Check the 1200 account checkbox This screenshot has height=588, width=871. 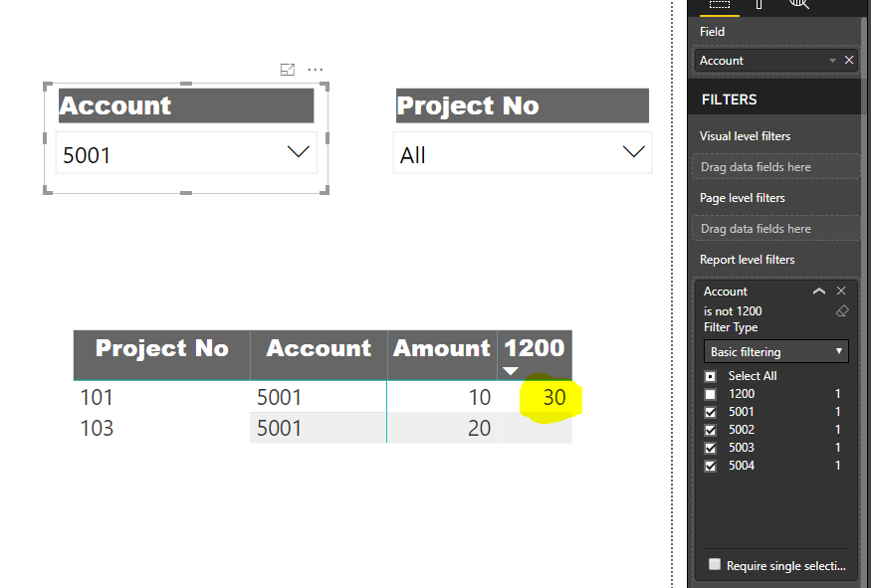point(711,394)
